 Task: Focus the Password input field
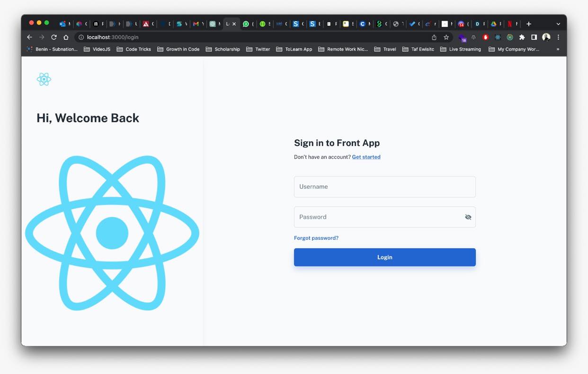pos(384,217)
